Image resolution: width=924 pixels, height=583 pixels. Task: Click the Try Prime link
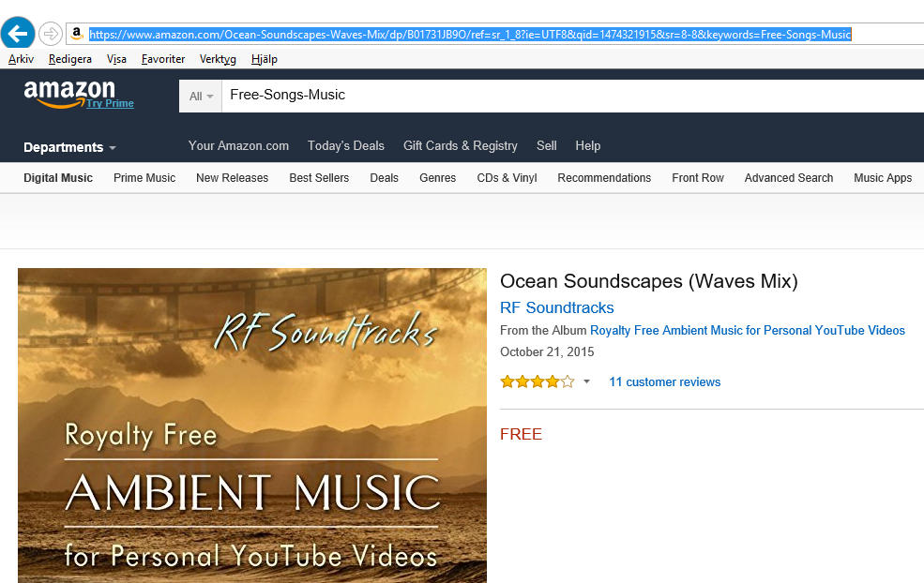(110, 103)
